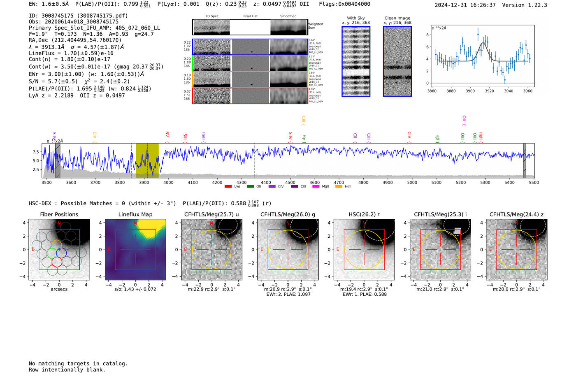This screenshot has width=576, height=392.
Task: Click the Primary Spec_Slot_IFU_AMP line
Action: (x=94, y=28)
